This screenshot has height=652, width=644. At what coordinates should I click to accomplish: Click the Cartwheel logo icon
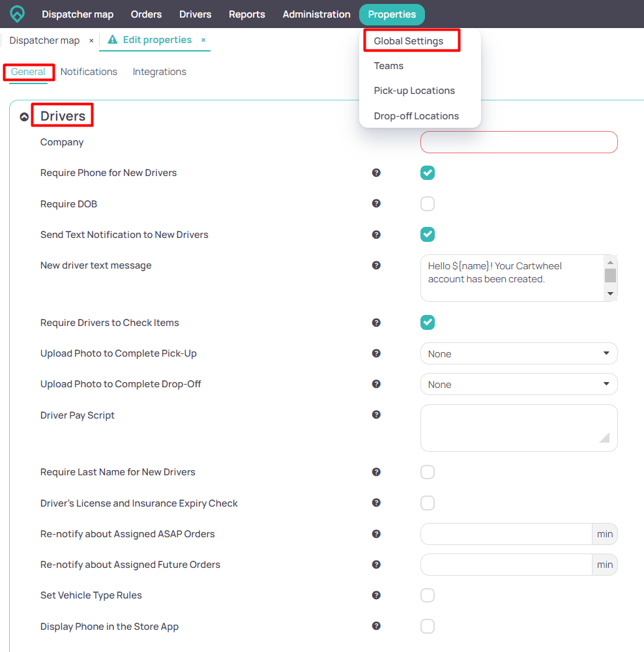[16, 14]
